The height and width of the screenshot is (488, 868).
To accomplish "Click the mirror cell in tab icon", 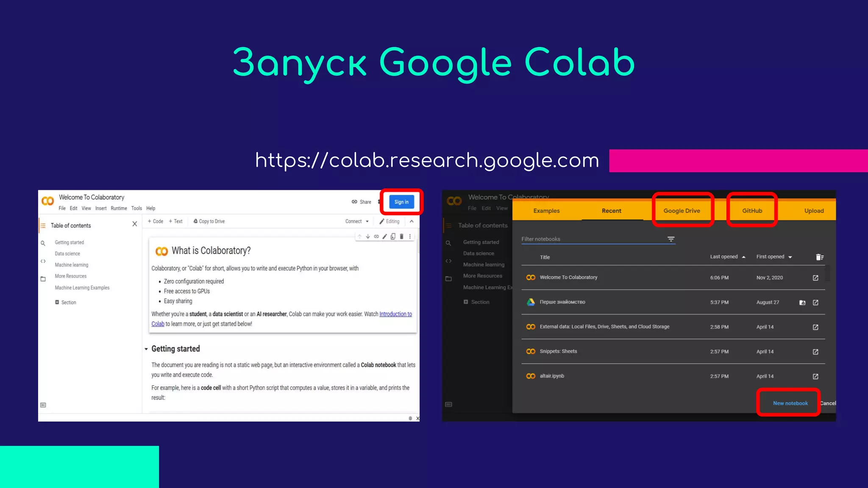I will click(393, 236).
